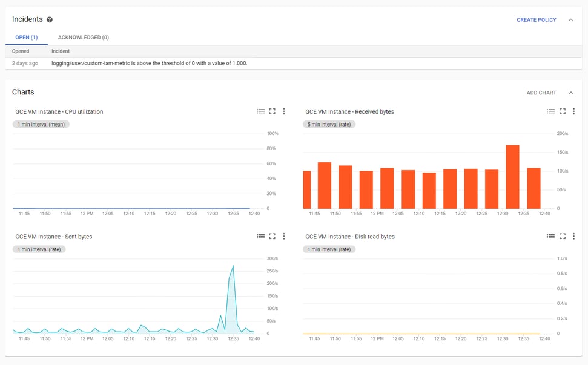Open more options menu for Sent bytes chart
This screenshot has width=588, height=365.
[x=284, y=236]
